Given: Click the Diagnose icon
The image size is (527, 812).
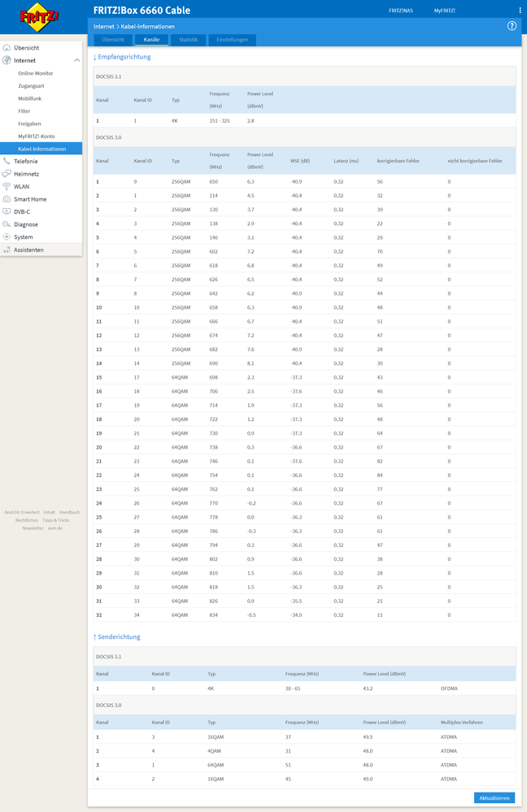Looking at the screenshot, I should click(x=7, y=224).
